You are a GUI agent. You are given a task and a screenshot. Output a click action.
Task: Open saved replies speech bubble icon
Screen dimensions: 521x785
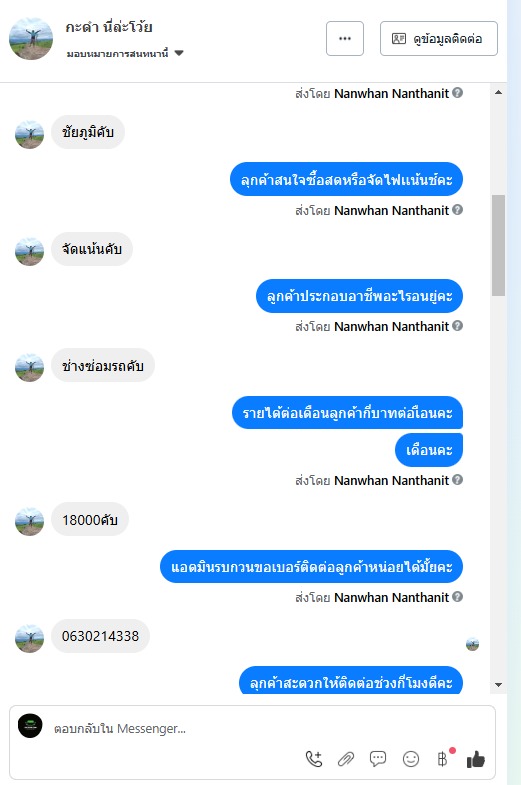coord(378,759)
